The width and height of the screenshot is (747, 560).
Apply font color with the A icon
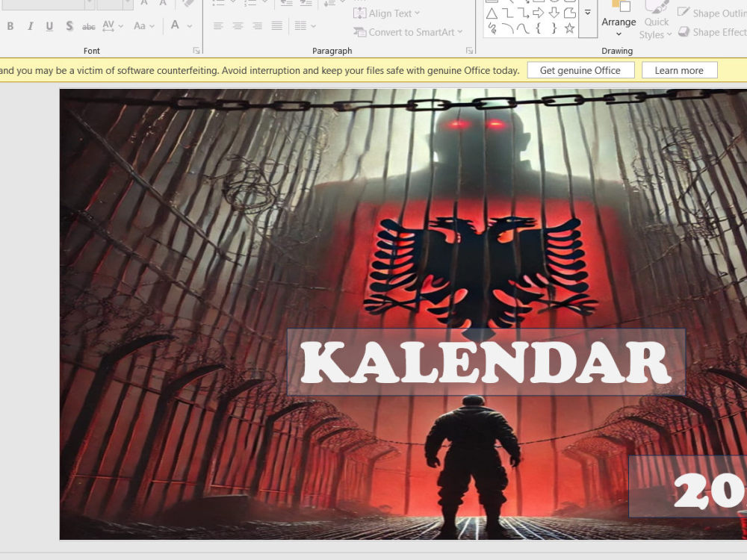[x=175, y=25]
